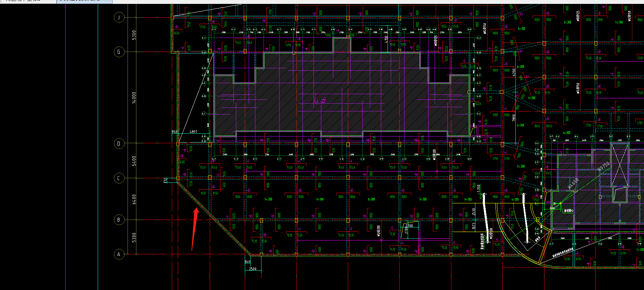Click the 6400 dimension between axes C and B
This screenshot has width=644, height=290.
[x=134, y=199]
